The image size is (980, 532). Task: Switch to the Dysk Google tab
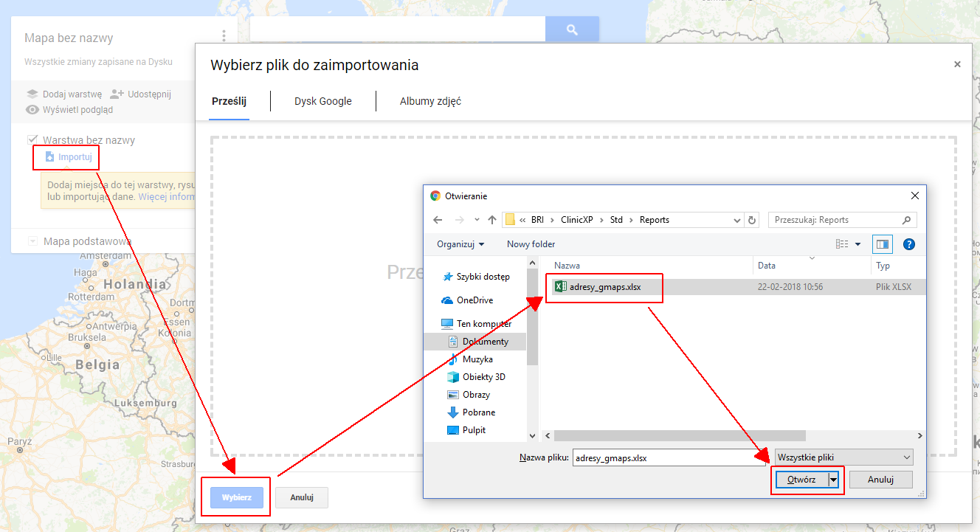(x=323, y=101)
